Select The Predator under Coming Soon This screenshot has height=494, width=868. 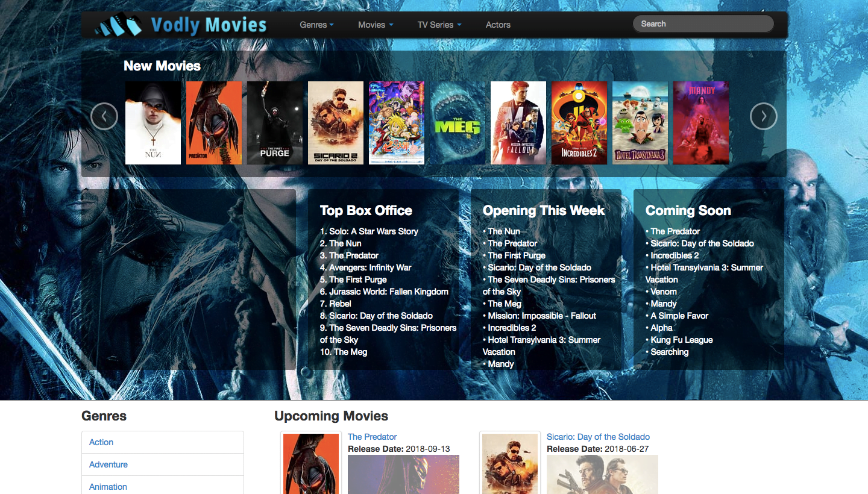tap(675, 231)
